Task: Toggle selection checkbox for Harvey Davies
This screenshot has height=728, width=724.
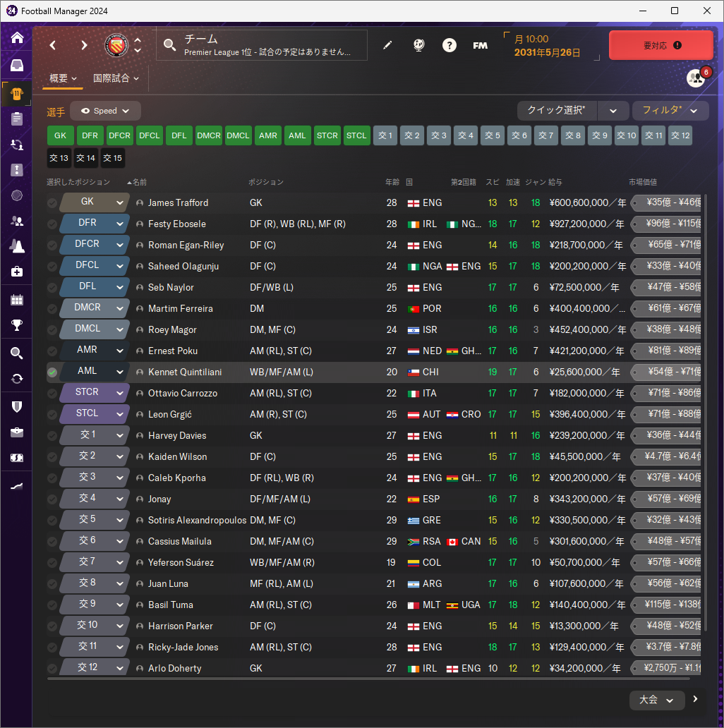Action: coord(52,435)
